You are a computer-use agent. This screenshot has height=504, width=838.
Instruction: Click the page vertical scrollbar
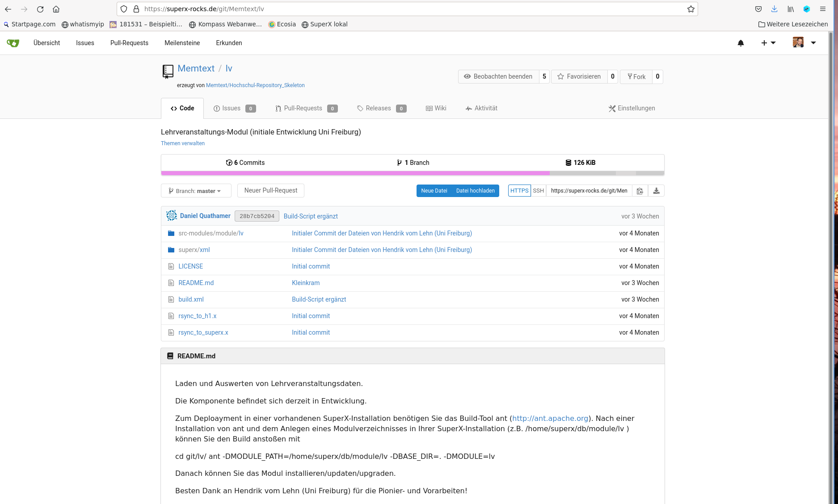[831, 268]
